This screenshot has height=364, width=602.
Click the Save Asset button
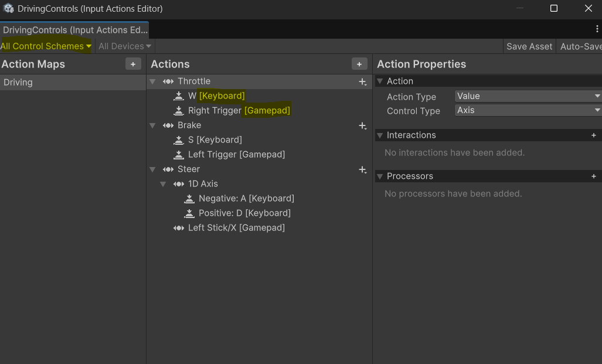point(529,46)
